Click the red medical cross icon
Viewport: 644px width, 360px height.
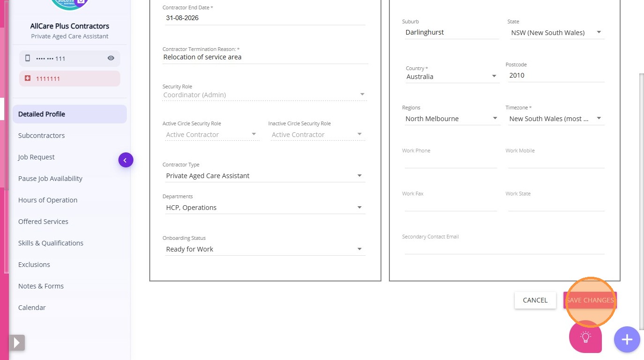pos(28,79)
